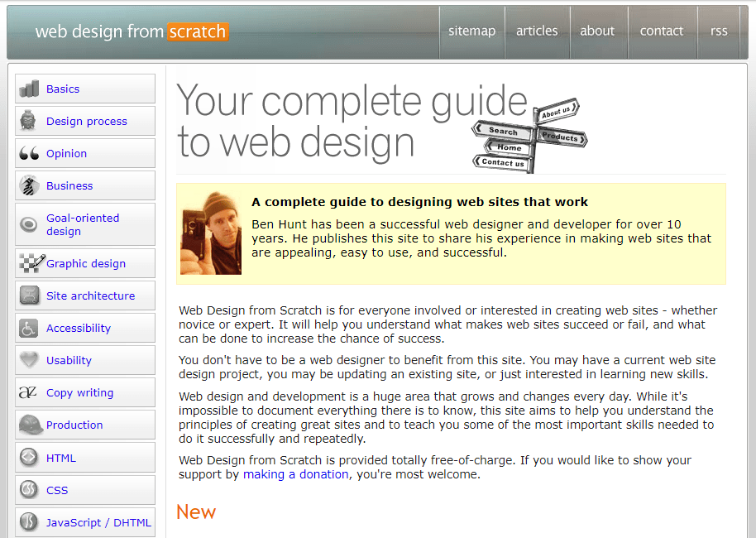756x538 pixels.
Task: Open the Copy writing section link
Action: (x=80, y=393)
